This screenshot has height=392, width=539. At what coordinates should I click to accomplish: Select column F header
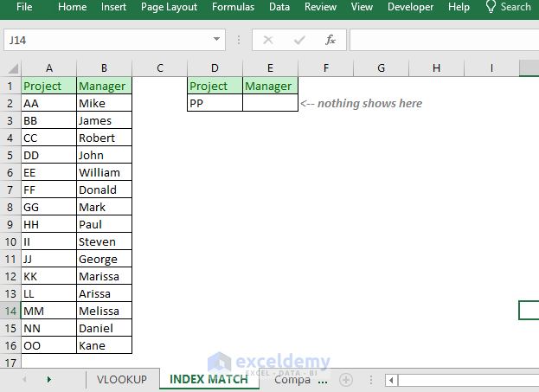pos(325,68)
